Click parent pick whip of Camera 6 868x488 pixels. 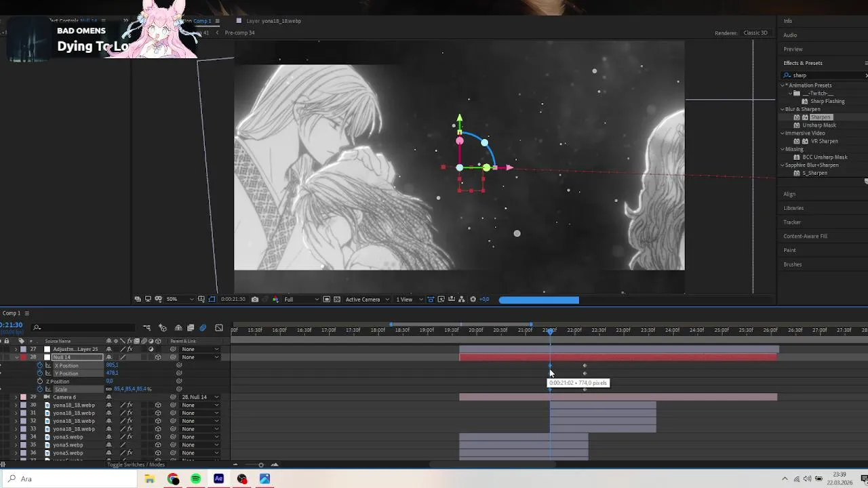coord(173,397)
